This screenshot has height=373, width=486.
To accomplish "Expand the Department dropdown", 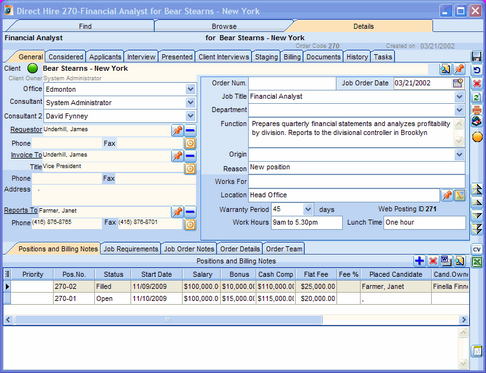I will (459, 110).
